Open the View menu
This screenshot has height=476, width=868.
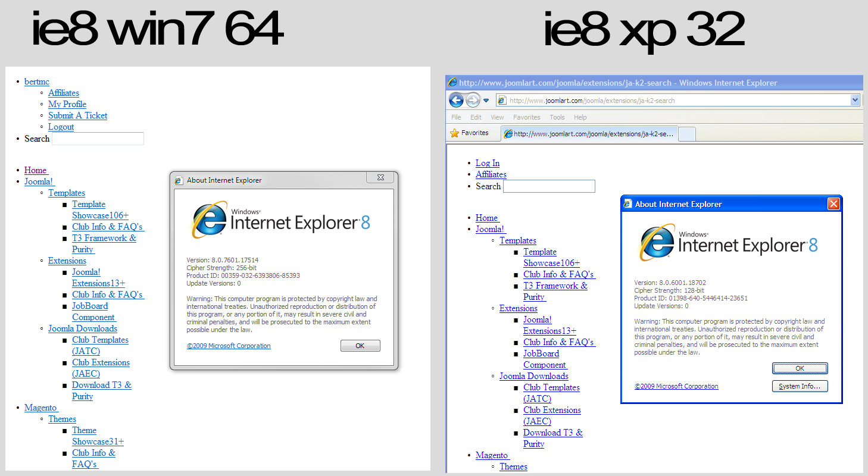pyautogui.click(x=497, y=117)
